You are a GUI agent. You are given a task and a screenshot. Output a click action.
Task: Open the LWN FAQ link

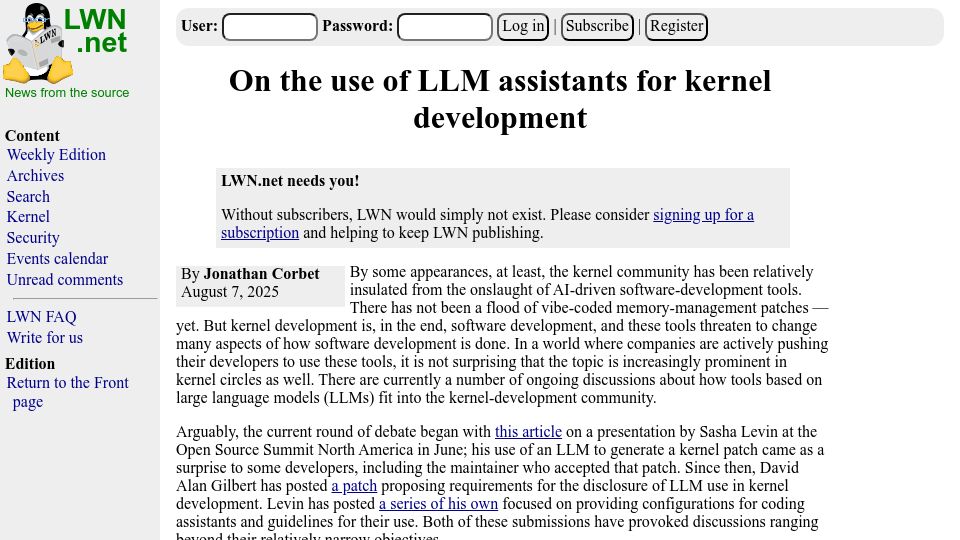point(42,317)
